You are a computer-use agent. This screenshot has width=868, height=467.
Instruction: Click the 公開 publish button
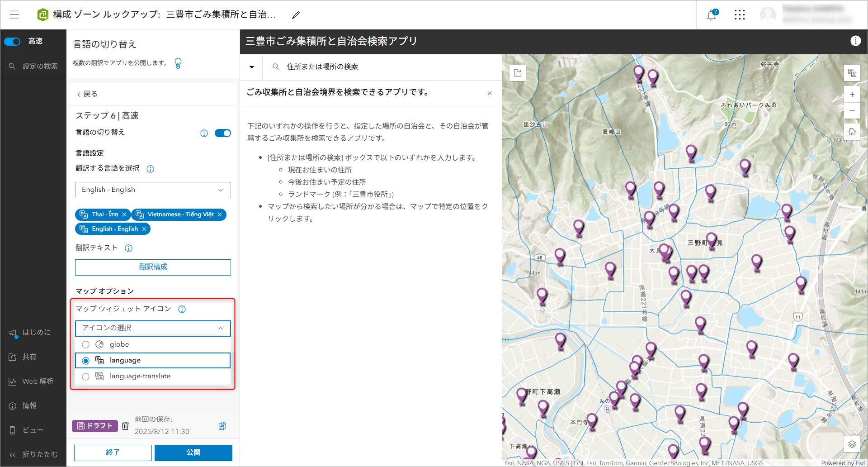193,453
